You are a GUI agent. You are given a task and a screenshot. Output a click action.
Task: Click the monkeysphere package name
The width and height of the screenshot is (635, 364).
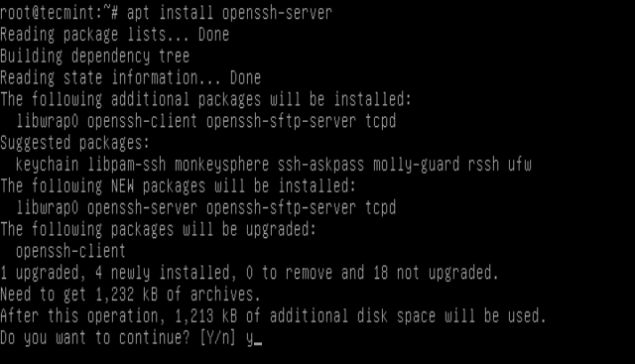(221, 165)
